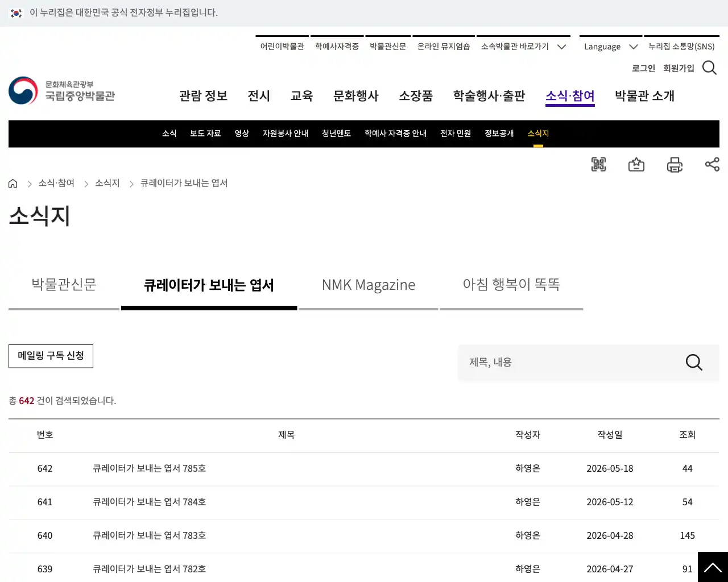Switch to the NMK Magazine tab
728x582 pixels.
point(369,285)
